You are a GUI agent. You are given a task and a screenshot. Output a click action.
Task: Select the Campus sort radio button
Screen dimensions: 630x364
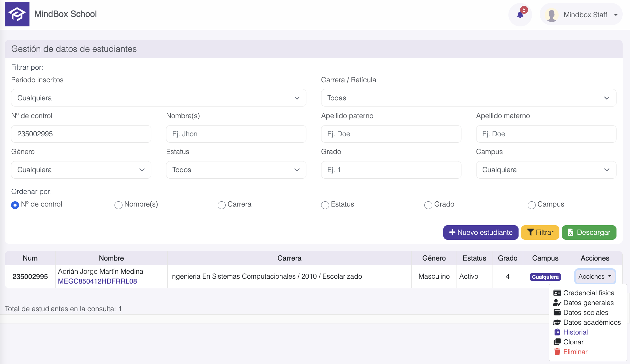pyautogui.click(x=531, y=205)
